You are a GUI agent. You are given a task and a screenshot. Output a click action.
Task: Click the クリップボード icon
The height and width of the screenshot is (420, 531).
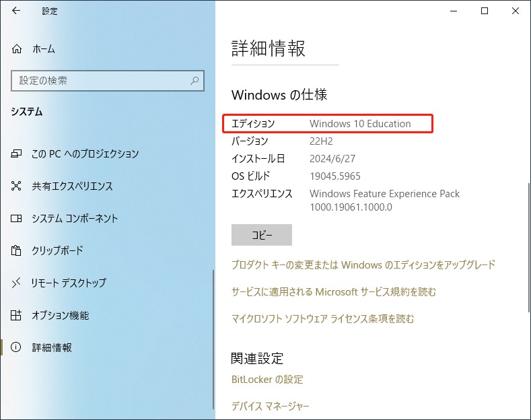pyautogui.click(x=16, y=250)
